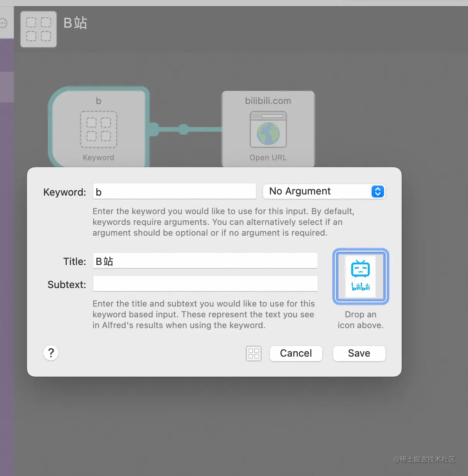Click the Keyword node output connector

[153, 129]
